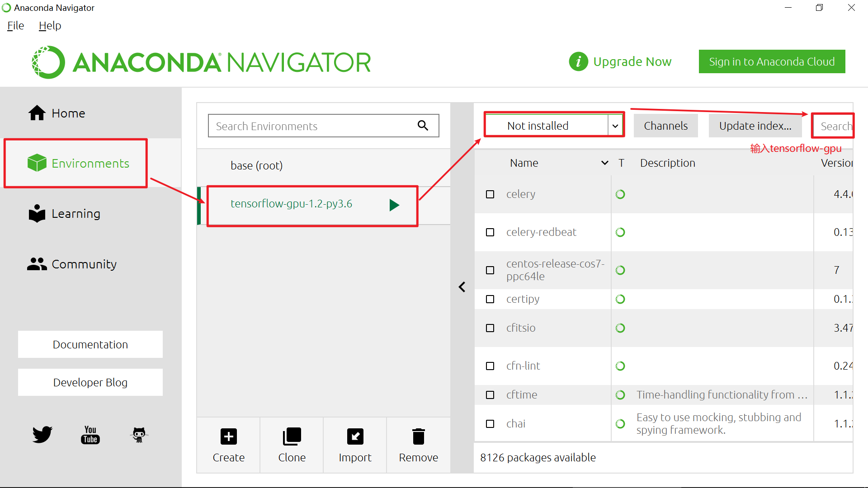Open the GitHub octocat icon link
The image size is (868, 488).
139,435
